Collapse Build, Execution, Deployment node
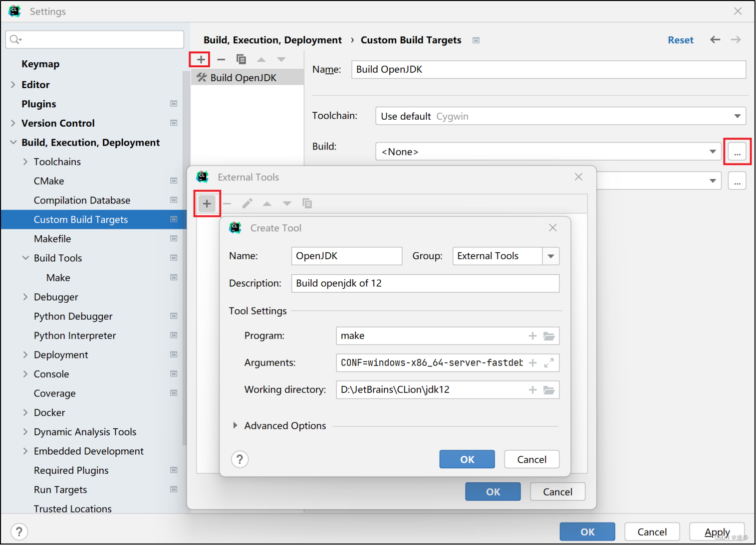Viewport: 756px width, 545px height. [13, 143]
